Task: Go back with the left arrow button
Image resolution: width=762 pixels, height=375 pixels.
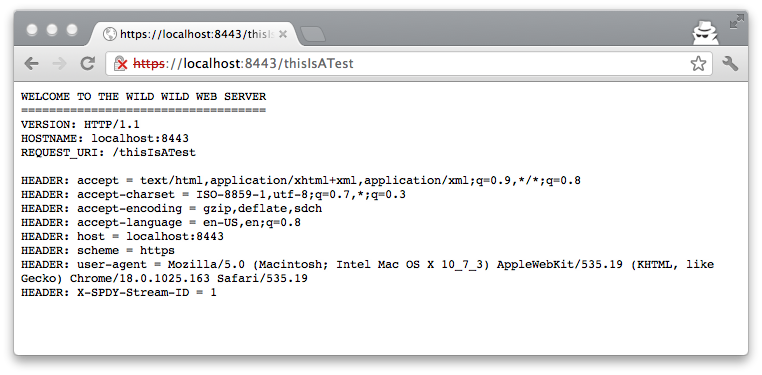Action: click(32, 64)
